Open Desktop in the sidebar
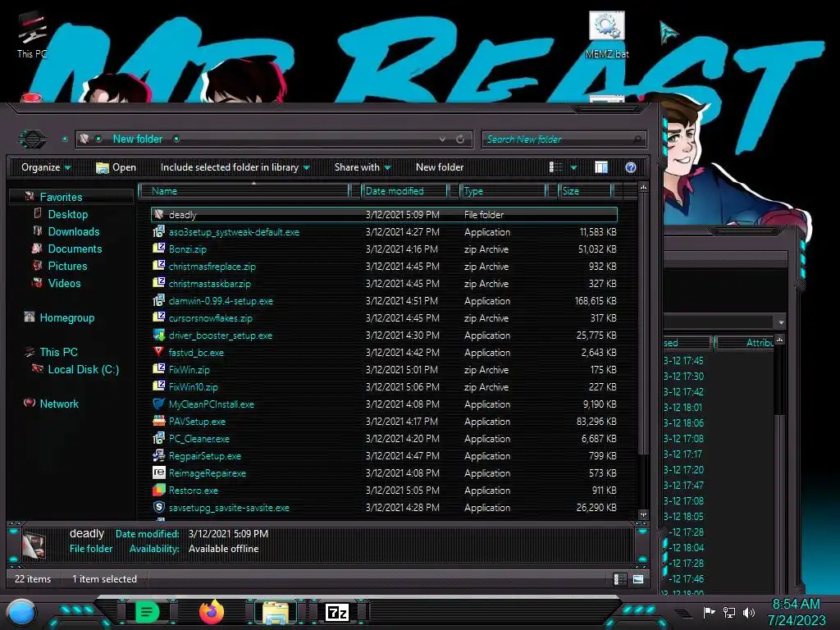840x630 pixels. [x=67, y=214]
